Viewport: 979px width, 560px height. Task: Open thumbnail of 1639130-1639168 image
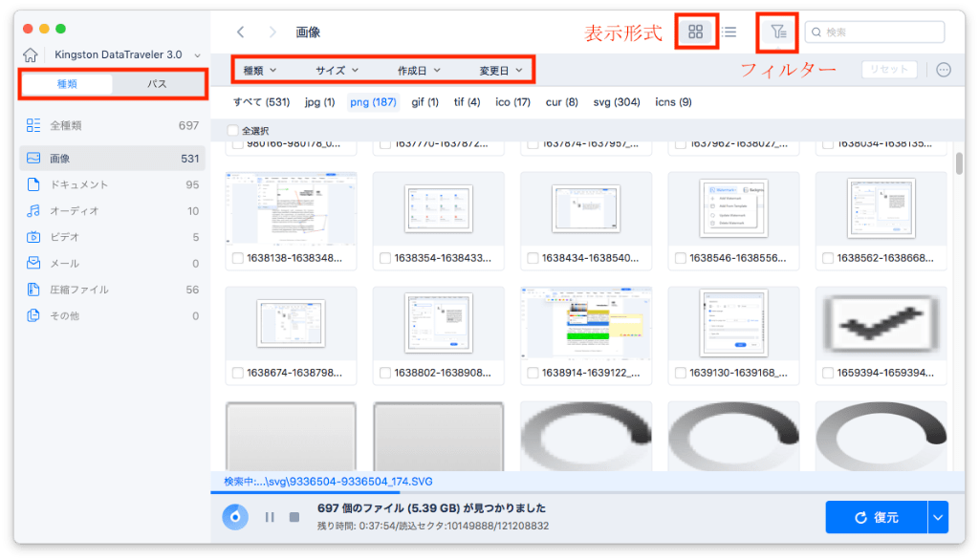733,323
